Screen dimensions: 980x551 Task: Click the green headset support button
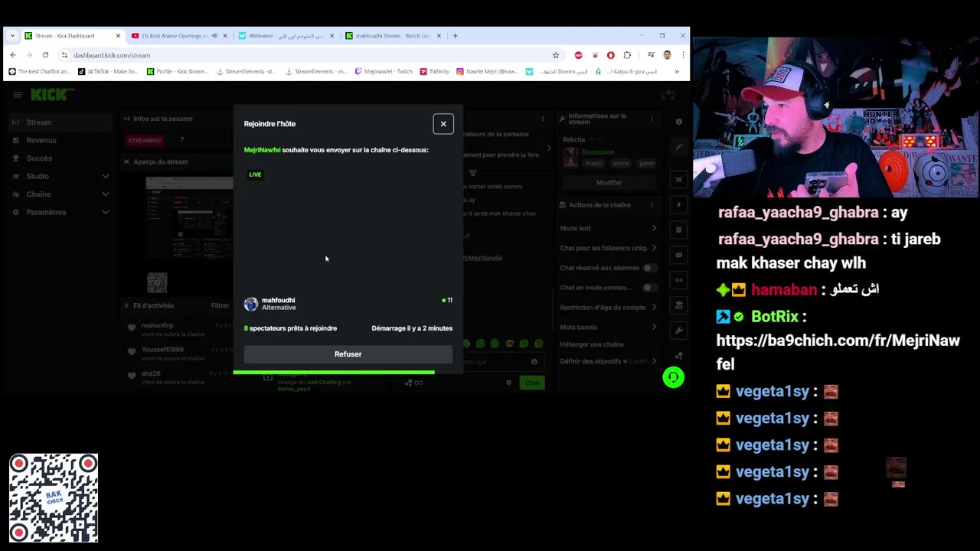point(673,377)
